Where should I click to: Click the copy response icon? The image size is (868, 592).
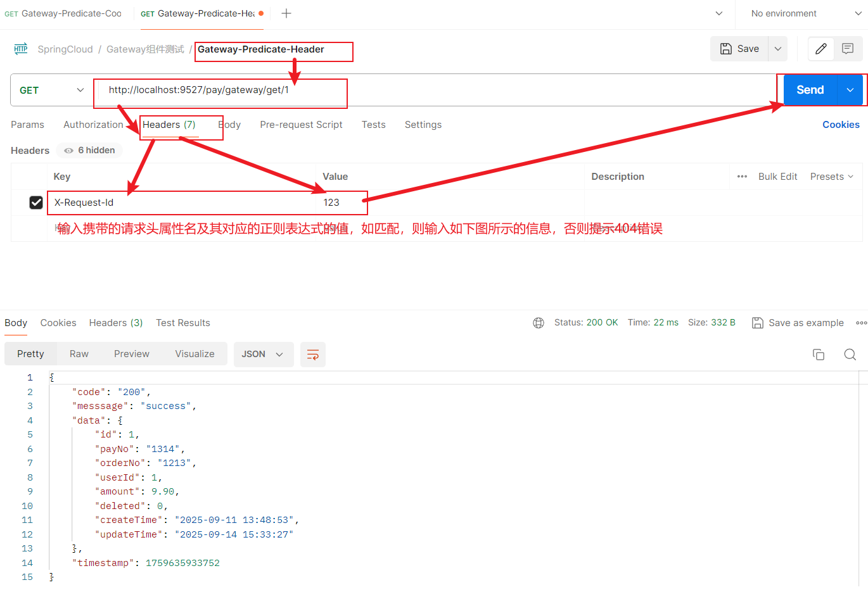pos(819,355)
